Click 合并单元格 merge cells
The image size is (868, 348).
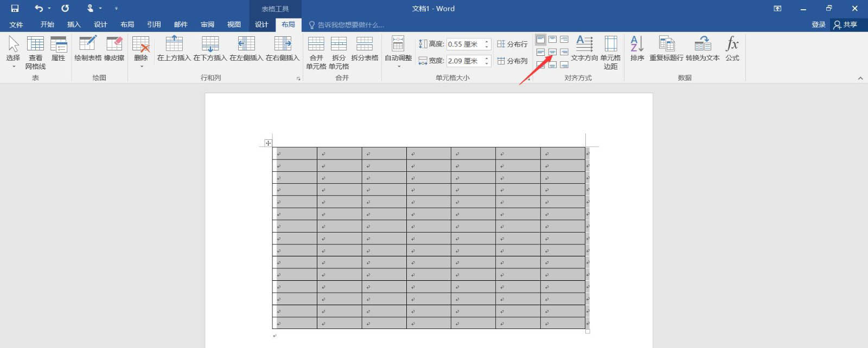pos(316,53)
